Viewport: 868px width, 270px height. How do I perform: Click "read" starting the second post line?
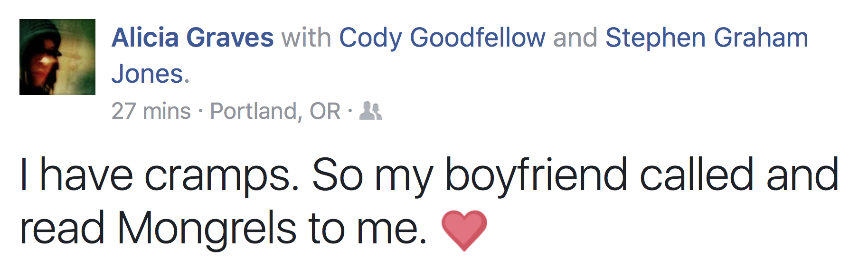[62, 228]
